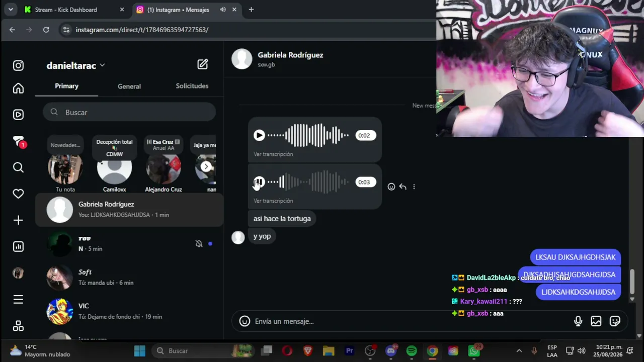
Task: Attach a photo with the image icon
Action: click(x=596, y=321)
